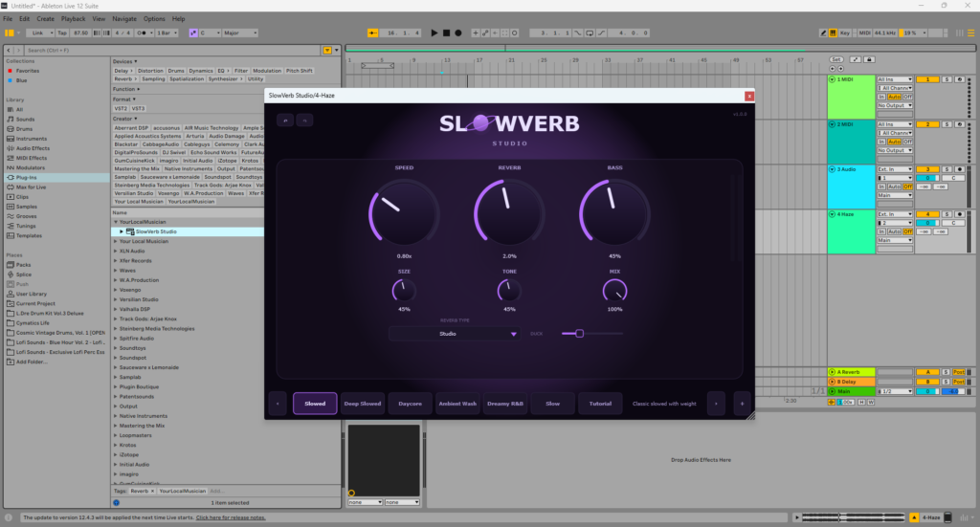Open Main track 1/2 output dropdown

tap(895, 391)
